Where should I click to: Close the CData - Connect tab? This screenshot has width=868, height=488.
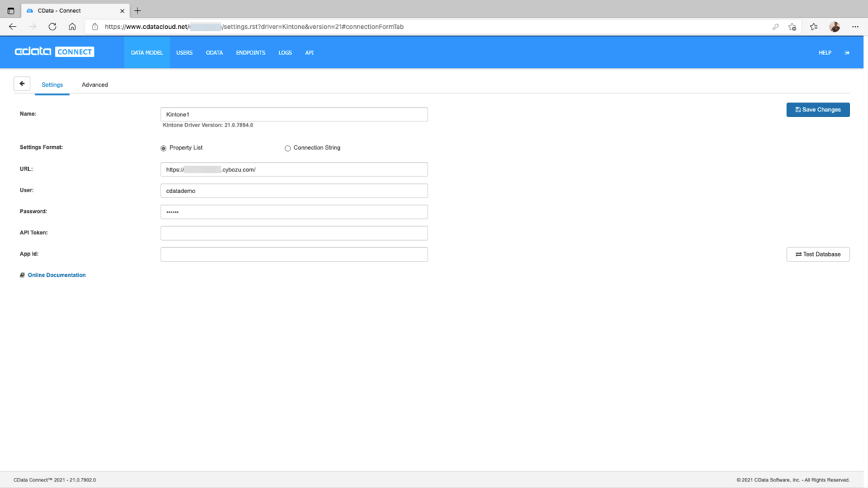tap(122, 11)
